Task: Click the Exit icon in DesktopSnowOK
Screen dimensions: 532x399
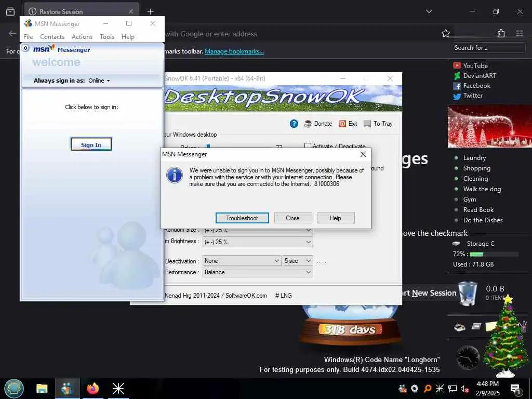Action: (342, 124)
